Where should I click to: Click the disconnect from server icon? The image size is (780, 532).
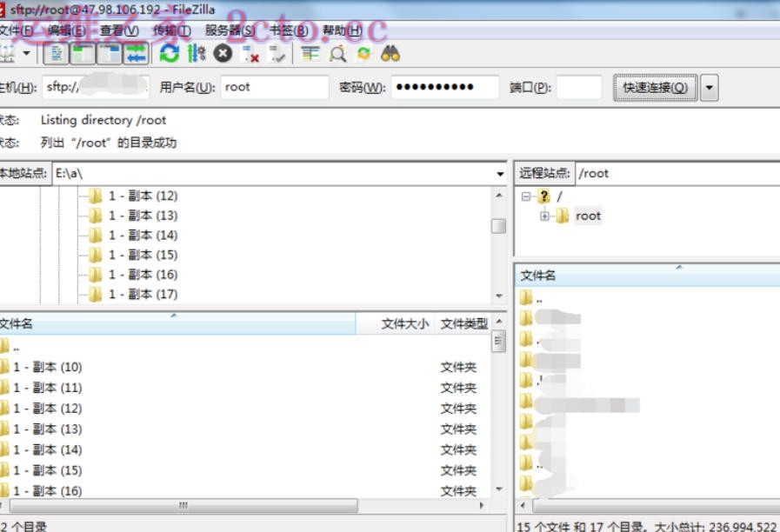[x=250, y=54]
